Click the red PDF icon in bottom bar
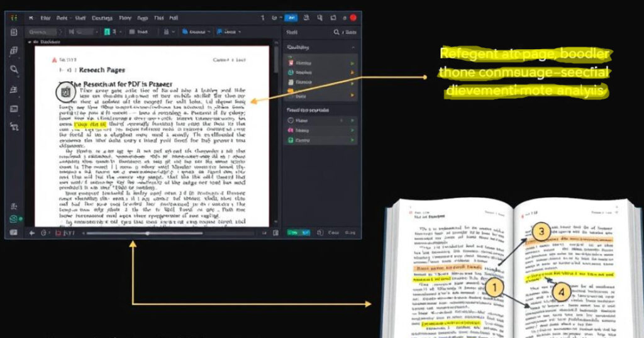The width and height of the screenshot is (644, 338). click(58, 233)
